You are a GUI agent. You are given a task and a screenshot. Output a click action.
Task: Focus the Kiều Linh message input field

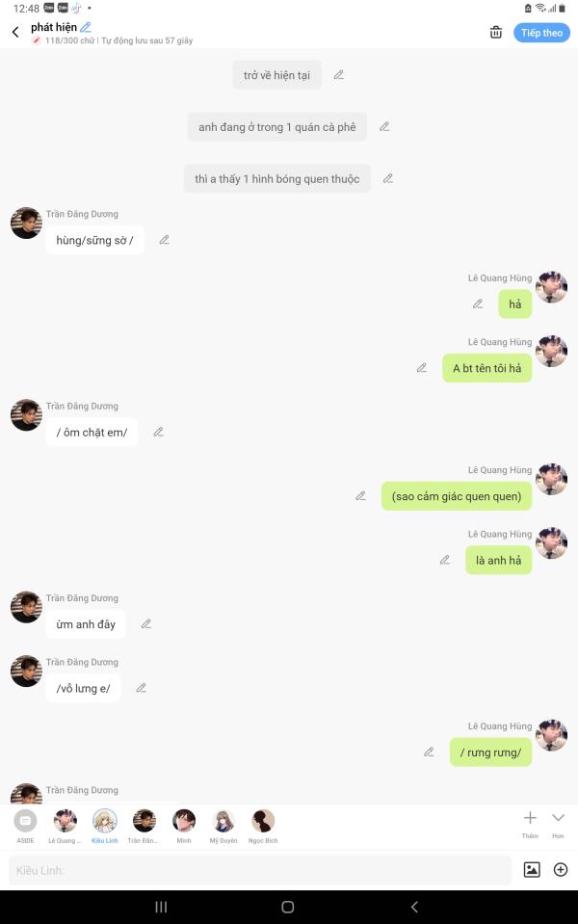(x=260, y=870)
